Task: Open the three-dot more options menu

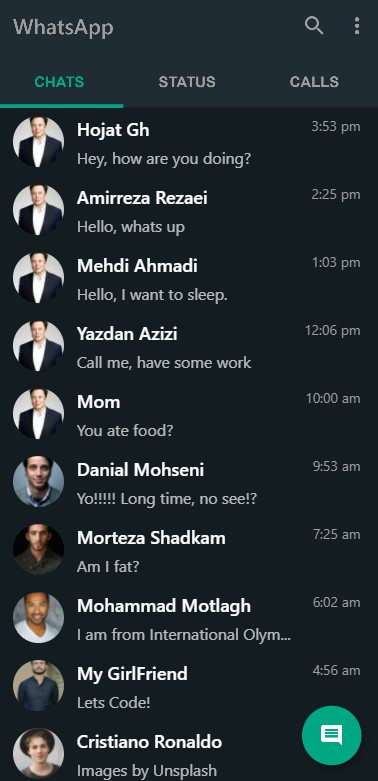Action: [357, 25]
